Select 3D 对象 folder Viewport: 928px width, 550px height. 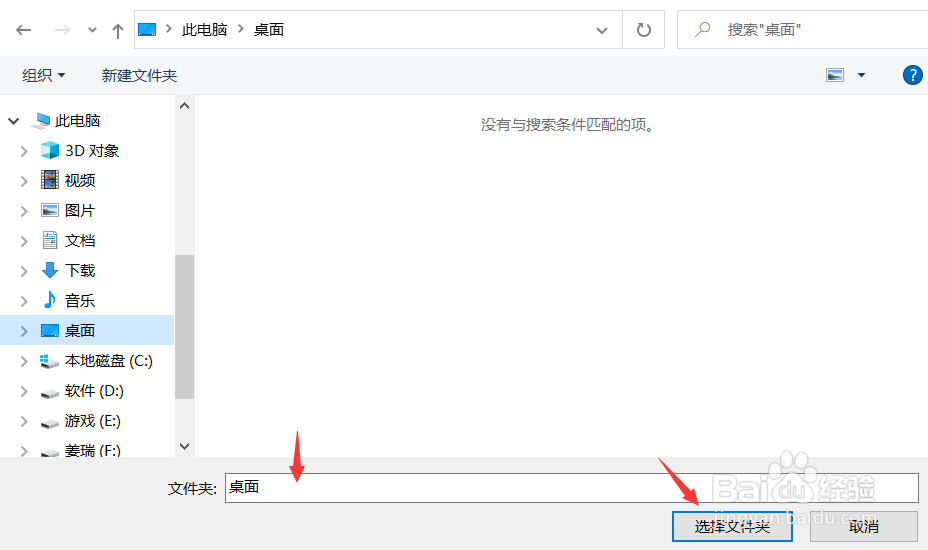(92, 151)
